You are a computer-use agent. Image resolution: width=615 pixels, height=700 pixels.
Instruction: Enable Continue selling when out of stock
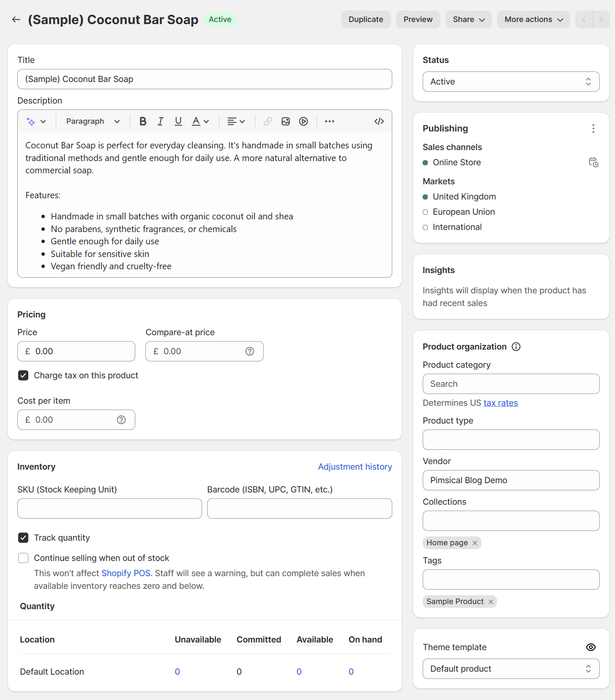tap(23, 558)
